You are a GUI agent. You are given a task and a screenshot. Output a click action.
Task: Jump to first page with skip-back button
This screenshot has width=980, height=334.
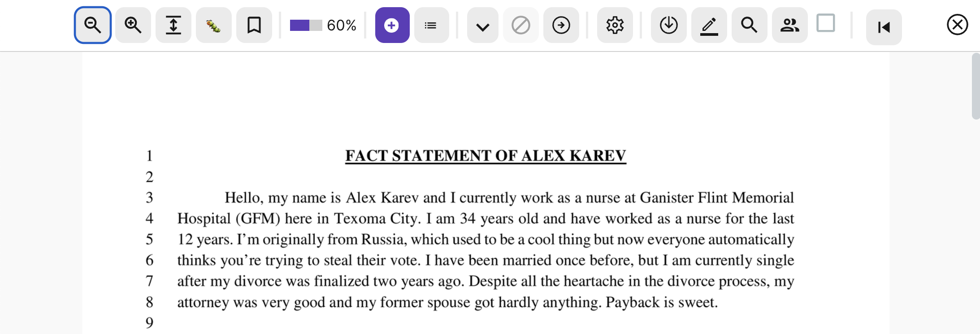pos(884,27)
